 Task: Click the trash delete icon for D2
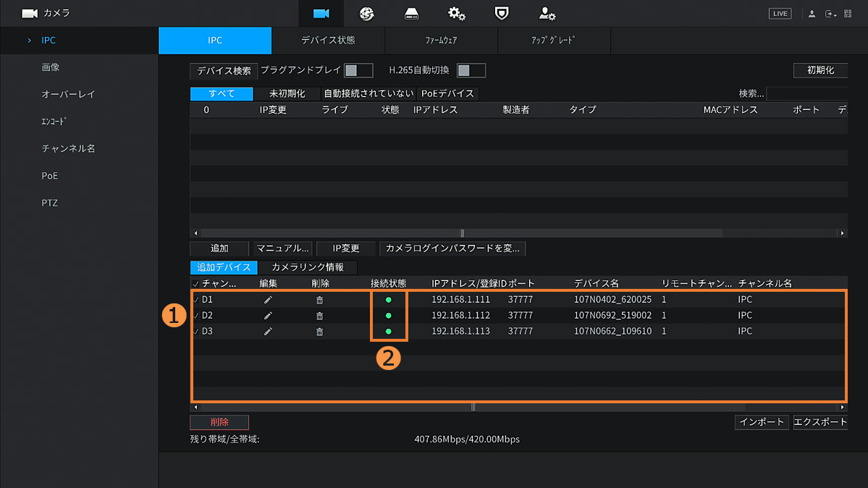319,316
